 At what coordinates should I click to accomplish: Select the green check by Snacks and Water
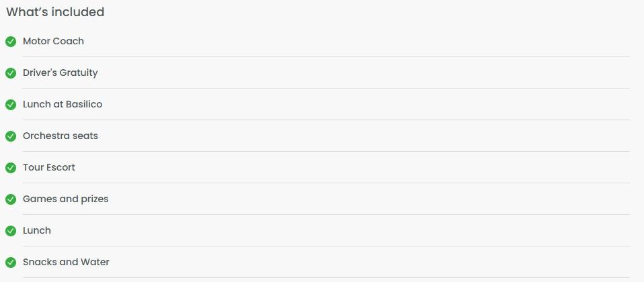tap(11, 263)
